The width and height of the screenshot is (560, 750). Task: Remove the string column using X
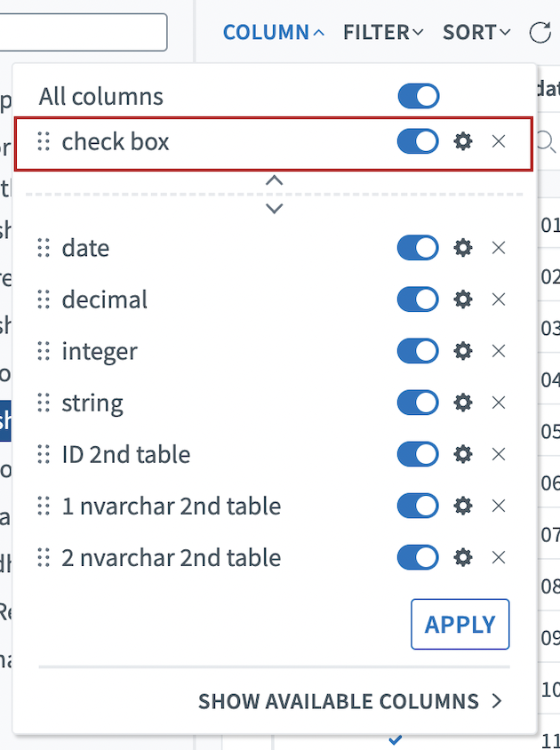(x=499, y=403)
